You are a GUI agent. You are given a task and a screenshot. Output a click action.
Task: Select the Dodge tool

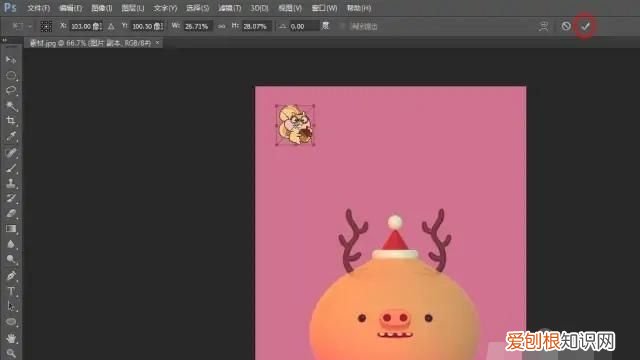[x=11, y=260]
